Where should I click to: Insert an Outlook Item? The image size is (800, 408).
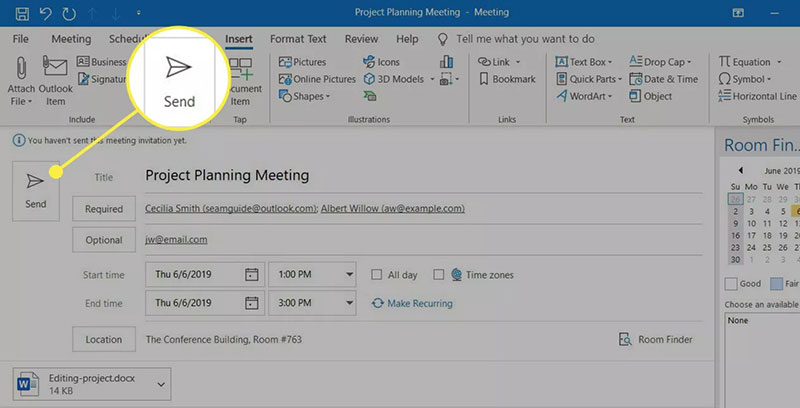(55, 81)
